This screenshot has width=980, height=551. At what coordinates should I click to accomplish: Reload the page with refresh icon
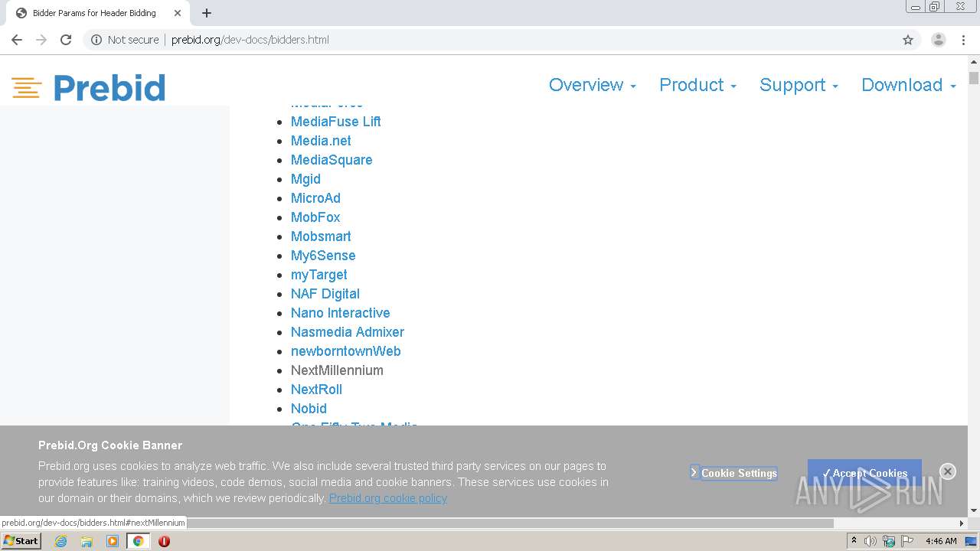pos(66,40)
